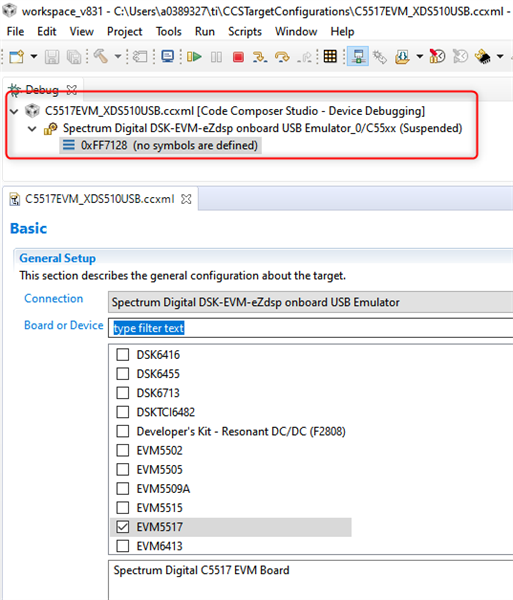The width and height of the screenshot is (513, 600).
Task: Click the red Terminate icon
Action: pos(238,57)
